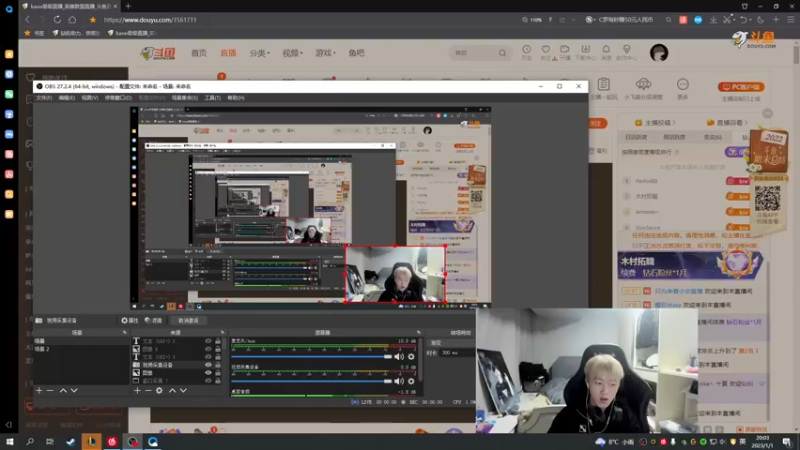Click the 滤镜 filters button in OBS
This screenshot has width=800, height=450.
coord(154,320)
